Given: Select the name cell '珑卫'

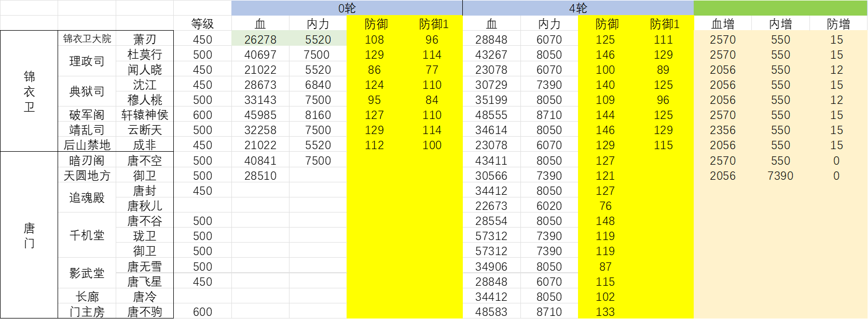Looking at the screenshot, I should (145, 236).
